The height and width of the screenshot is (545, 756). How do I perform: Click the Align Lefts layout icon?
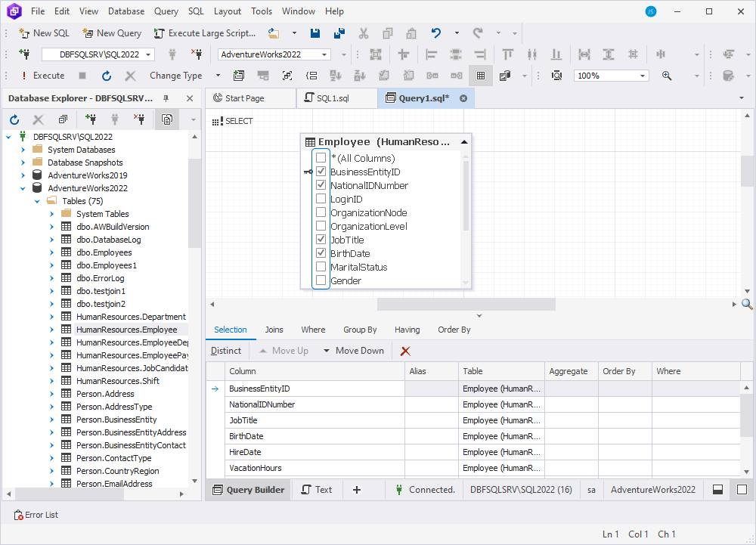pyautogui.click(x=432, y=54)
